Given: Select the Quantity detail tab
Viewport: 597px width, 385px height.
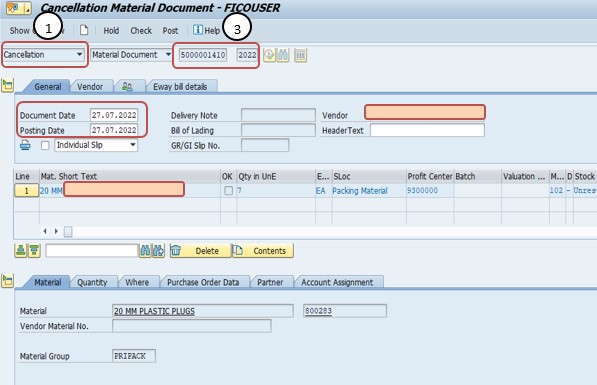Looking at the screenshot, I should tap(92, 282).
